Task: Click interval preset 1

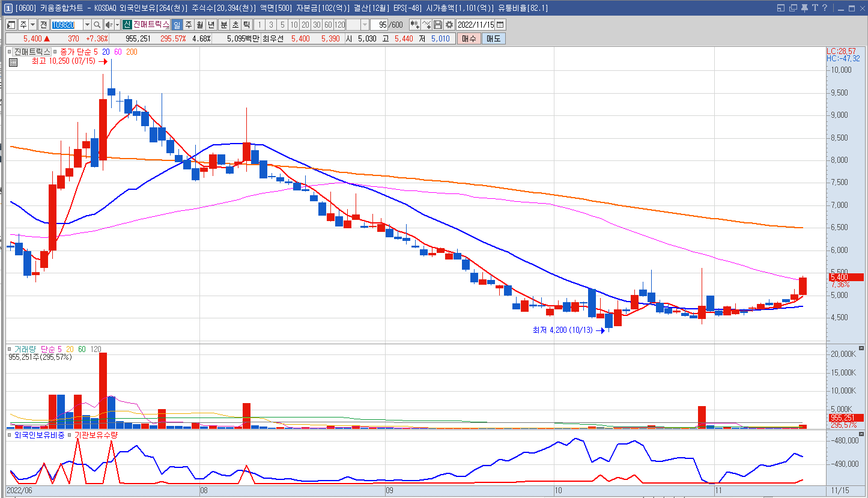Action: coord(259,25)
